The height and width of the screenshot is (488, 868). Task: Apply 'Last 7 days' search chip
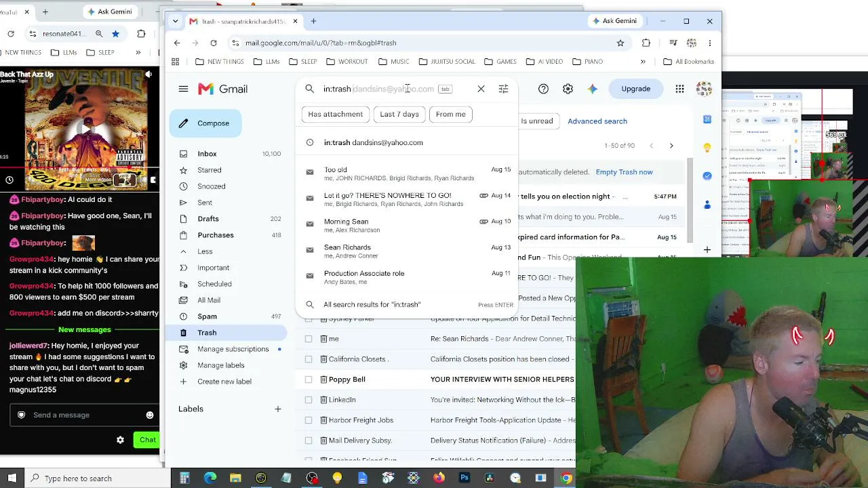click(x=399, y=115)
